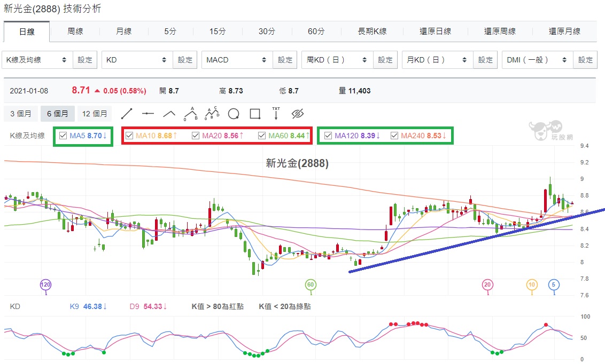Click the closing price 8.71
605x364 pixels.
pyautogui.click(x=81, y=90)
